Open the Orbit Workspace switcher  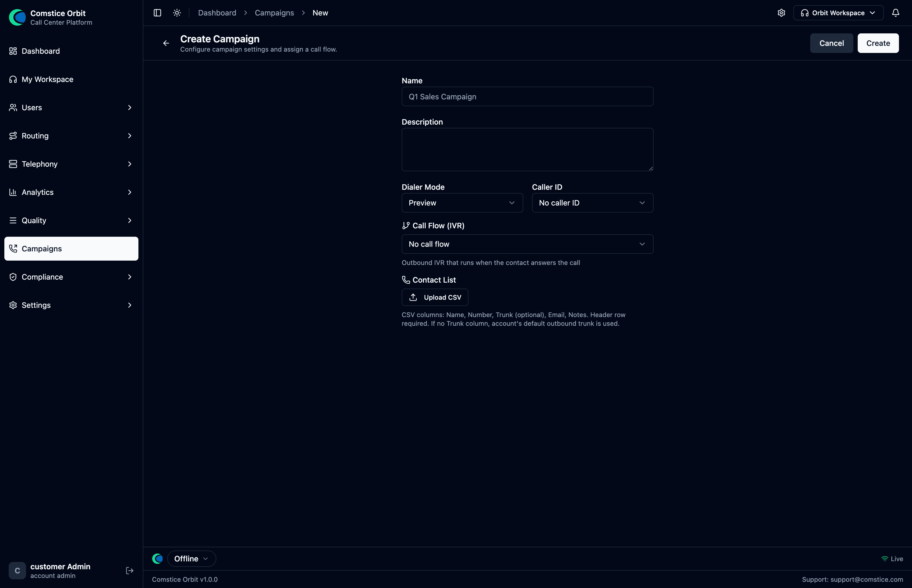(x=838, y=13)
